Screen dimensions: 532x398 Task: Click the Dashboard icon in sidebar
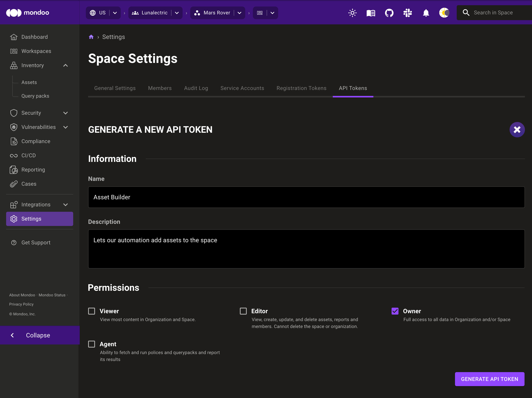13,37
